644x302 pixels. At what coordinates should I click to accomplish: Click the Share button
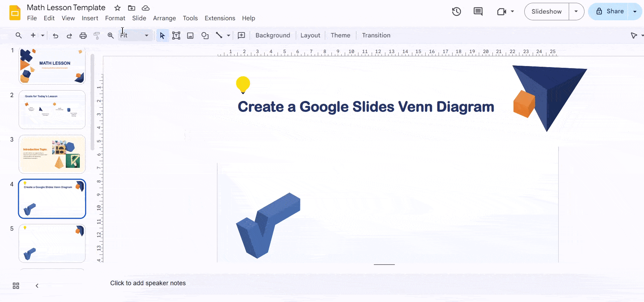click(609, 12)
